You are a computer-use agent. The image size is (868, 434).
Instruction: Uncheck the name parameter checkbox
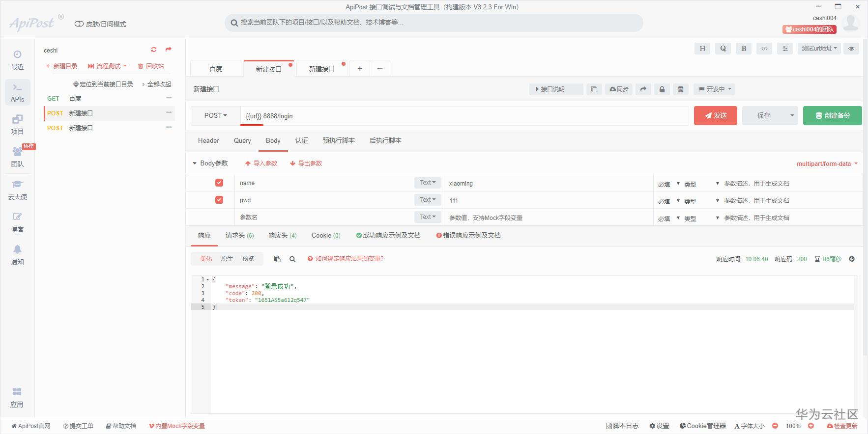tap(219, 183)
